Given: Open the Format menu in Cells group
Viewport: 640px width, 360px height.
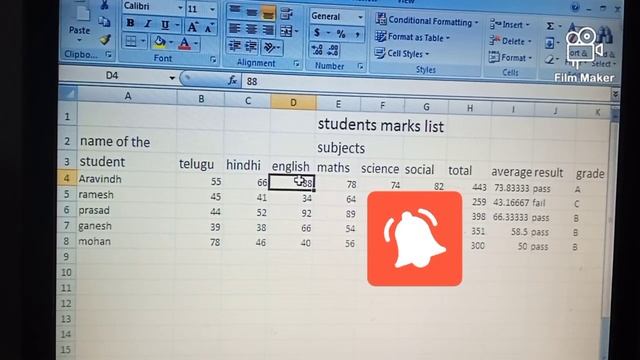Looking at the screenshot, I should [511, 58].
